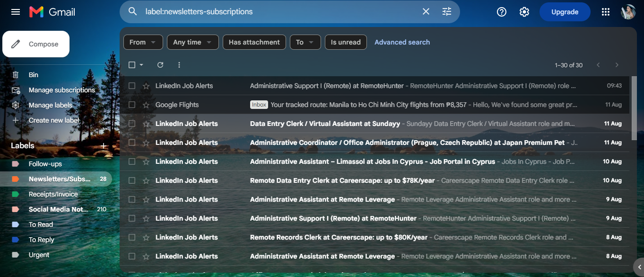Star the 9 Aug RemoteHunter email
The width and height of the screenshot is (644, 277).
pos(146,218)
